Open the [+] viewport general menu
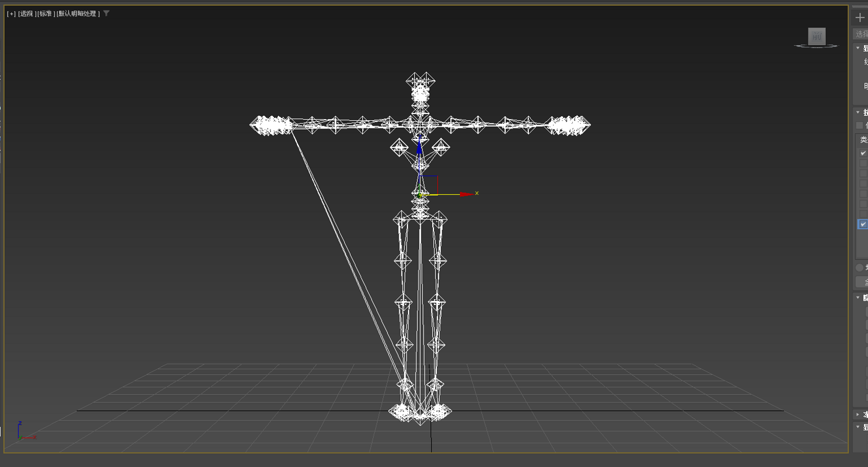The width and height of the screenshot is (868, 467). click(11, 13)
